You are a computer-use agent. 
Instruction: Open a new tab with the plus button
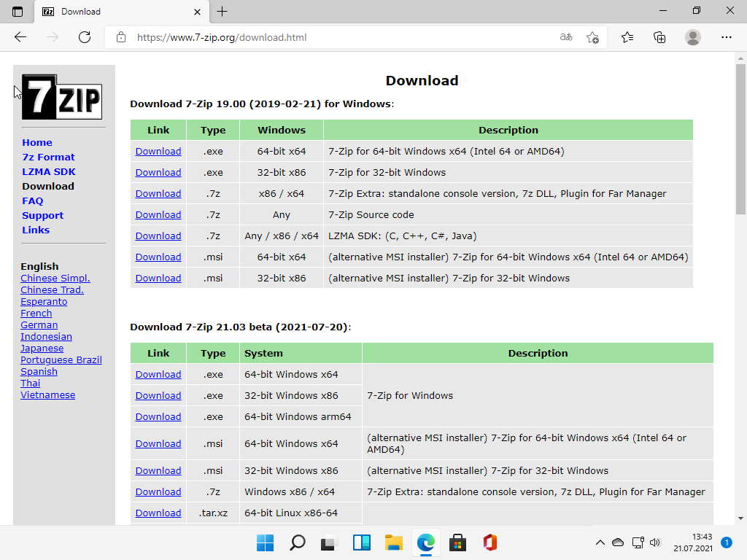click(222, 11)
